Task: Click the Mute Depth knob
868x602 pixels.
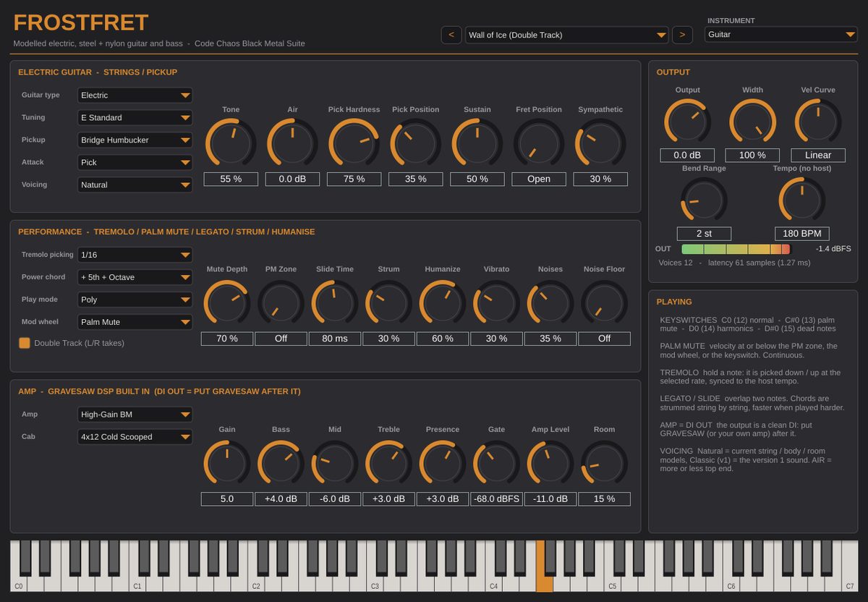Action: click(227, 302)
